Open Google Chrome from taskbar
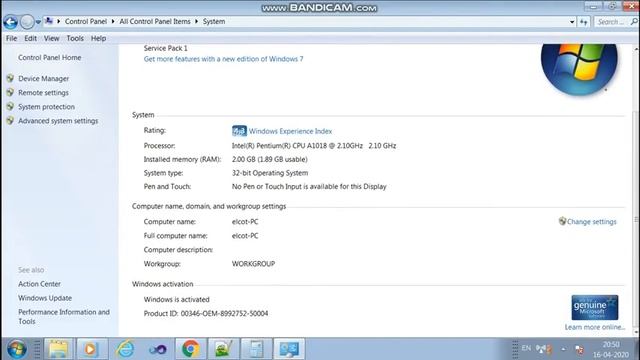This screenshot has width=640, height=360. point(191,349)
